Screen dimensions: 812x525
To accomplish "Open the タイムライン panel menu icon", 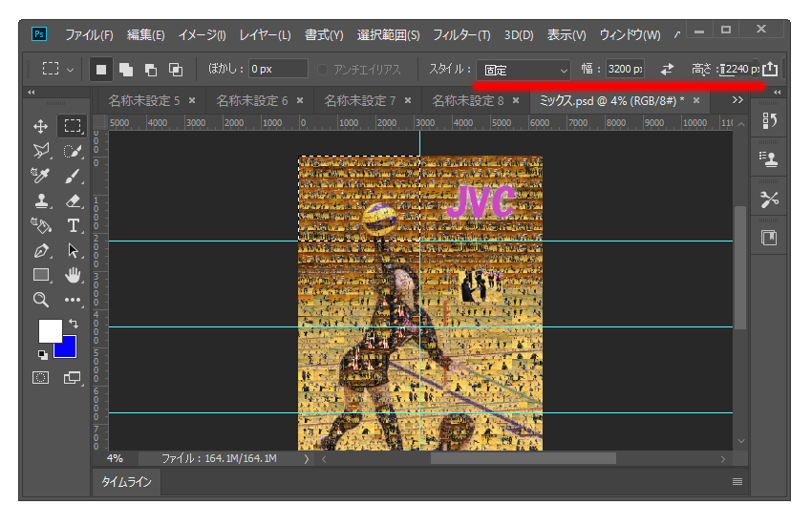I will 737,481.
